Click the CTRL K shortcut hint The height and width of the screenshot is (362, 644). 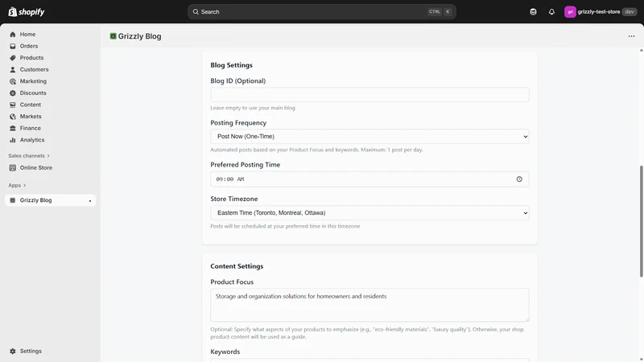[x=440, y=12]
